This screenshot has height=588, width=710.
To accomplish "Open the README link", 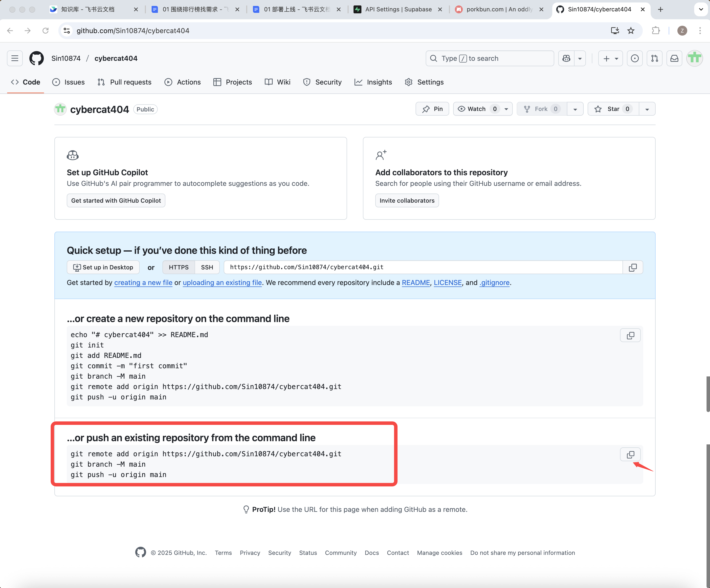I will pos(416,283).
